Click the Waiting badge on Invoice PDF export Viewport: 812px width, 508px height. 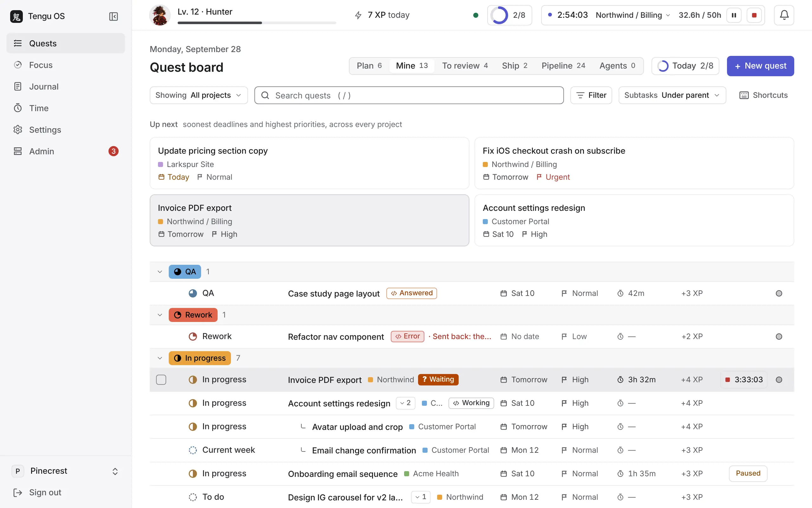click(438, 379)
